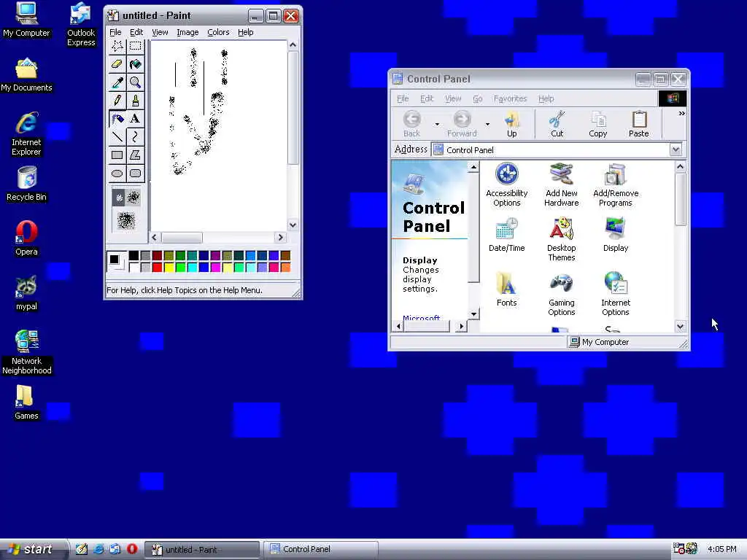The image size is (747, 560).
Task: Open the Go menu in Control Panel
Action: [x=477, y=98]
